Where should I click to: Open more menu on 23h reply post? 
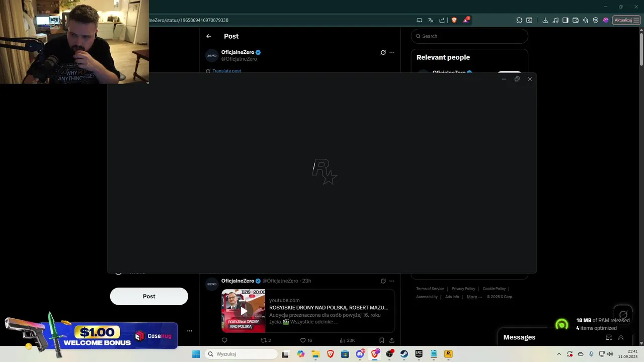coord(392,281)
